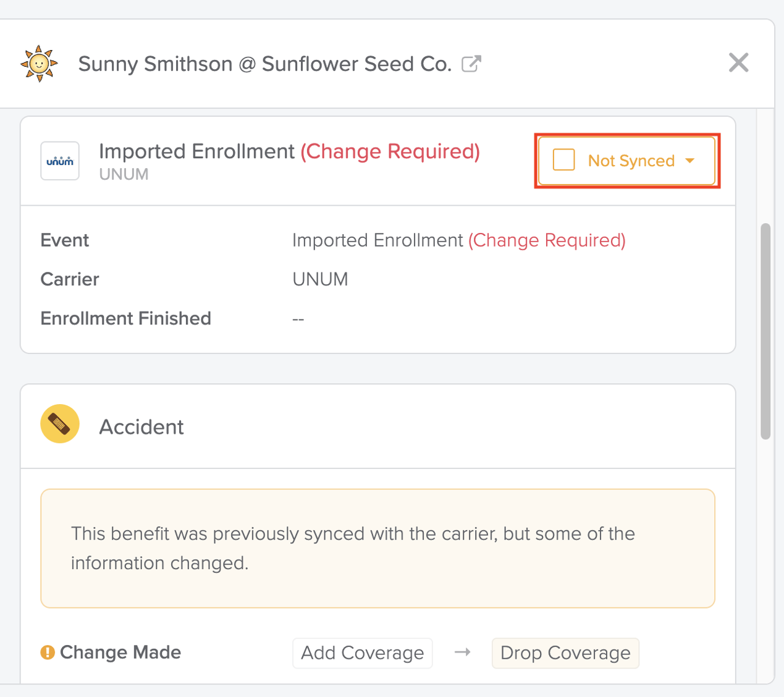Click the arrow between Add and Drop Coverage
This screenshot has width=784, height=697.
[462, 653]
